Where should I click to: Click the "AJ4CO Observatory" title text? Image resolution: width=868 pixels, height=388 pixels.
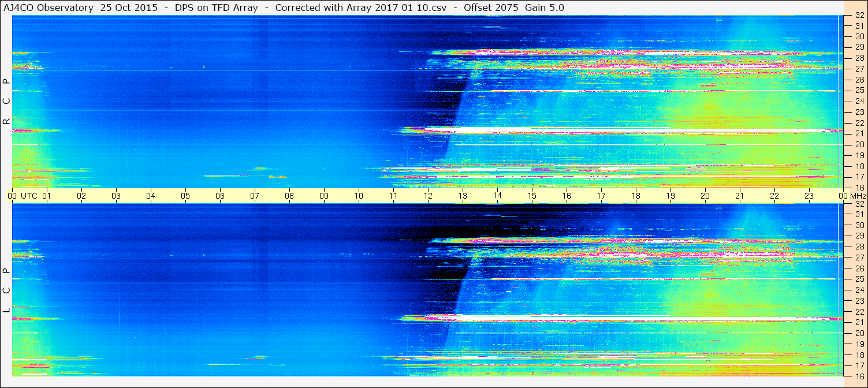click(49, 8)
